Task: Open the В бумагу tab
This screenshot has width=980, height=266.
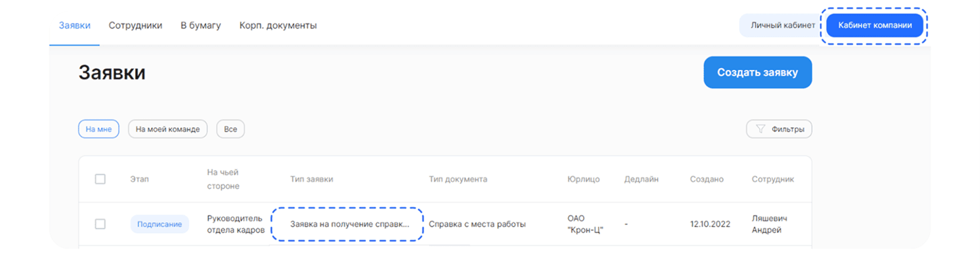Action: point(200,25)
